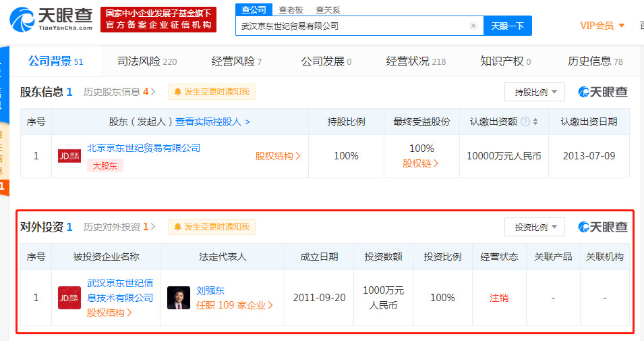
Task: Expand the VIP会员 menu
Action: (602, 26)
